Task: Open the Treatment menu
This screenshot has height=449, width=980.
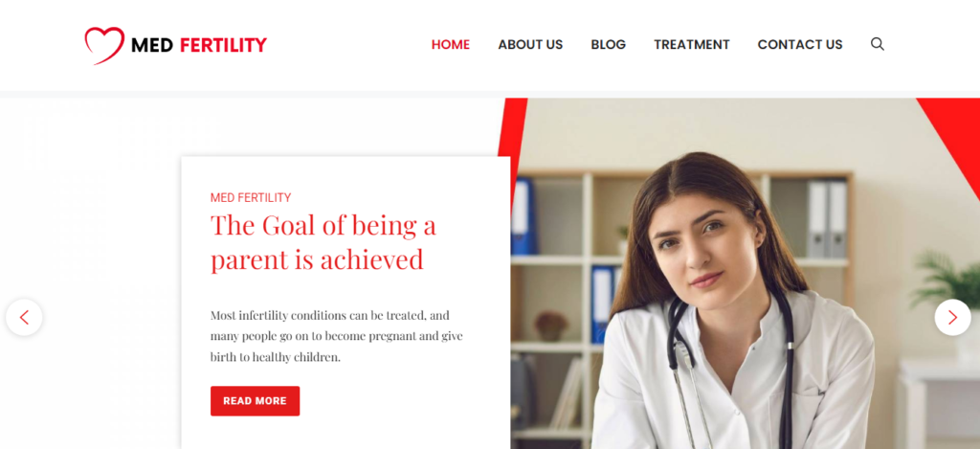Action: click(x=692, y=44)
